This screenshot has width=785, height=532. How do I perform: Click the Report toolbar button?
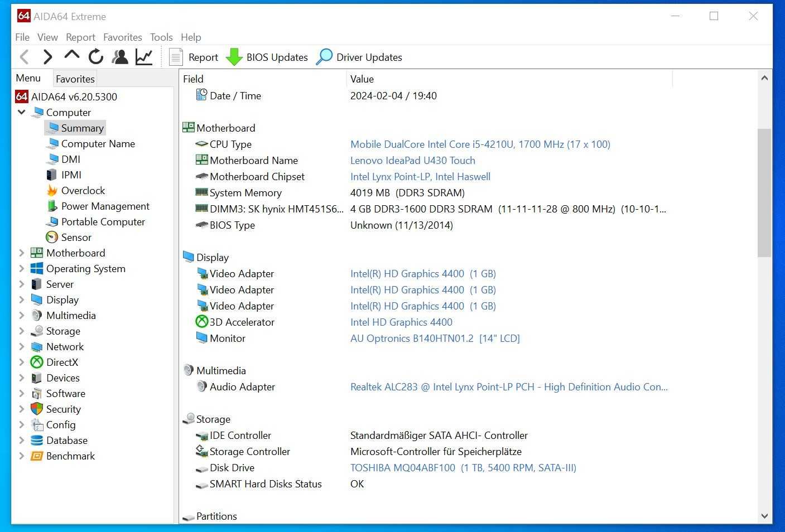(194, 57)
